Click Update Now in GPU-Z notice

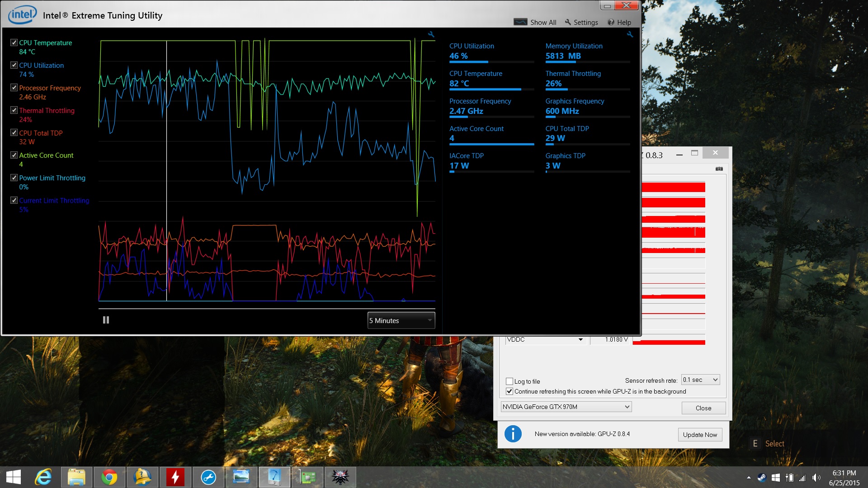coord(700,435)
